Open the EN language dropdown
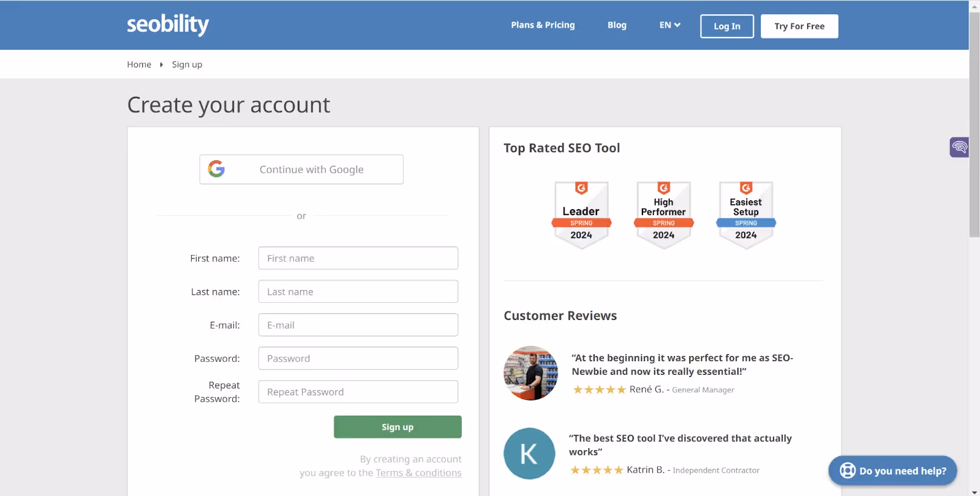Image resolution: width=980 pixels, height=496 pixels. coord(669,25)
